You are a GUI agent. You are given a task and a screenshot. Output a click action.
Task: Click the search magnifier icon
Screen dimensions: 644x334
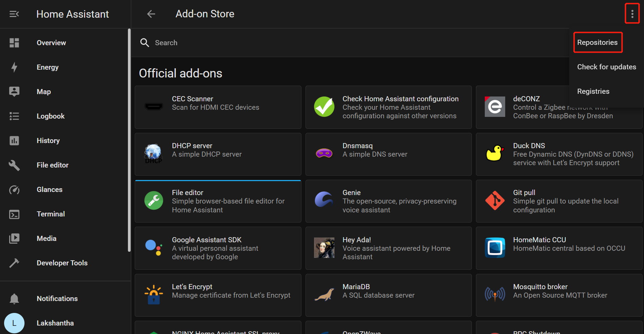(x=145, y=42)
